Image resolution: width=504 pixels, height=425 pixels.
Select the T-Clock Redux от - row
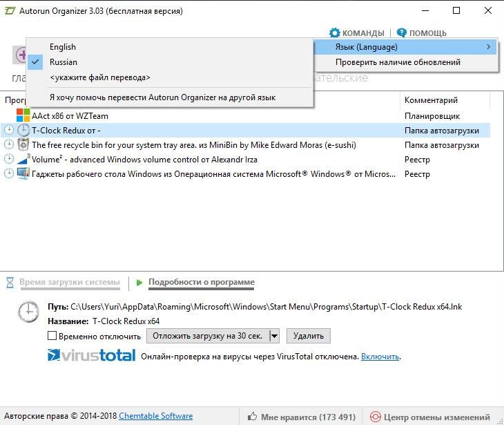[x=245, y=131]
